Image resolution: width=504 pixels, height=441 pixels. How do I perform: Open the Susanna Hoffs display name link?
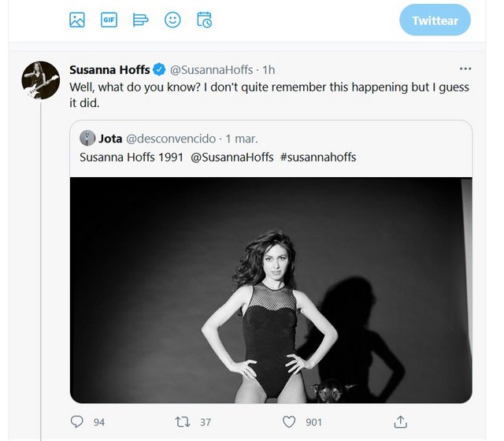click(109, 70)
